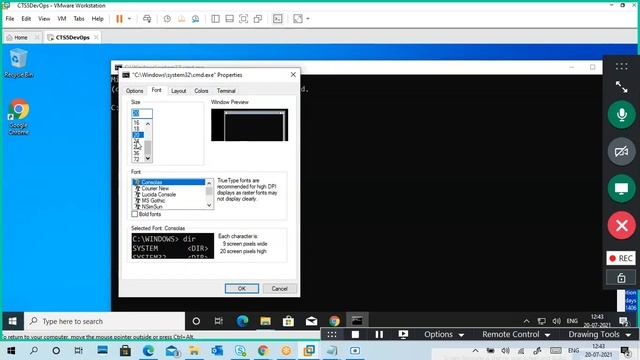Open the File menu in VMware

tap(10, 19)
